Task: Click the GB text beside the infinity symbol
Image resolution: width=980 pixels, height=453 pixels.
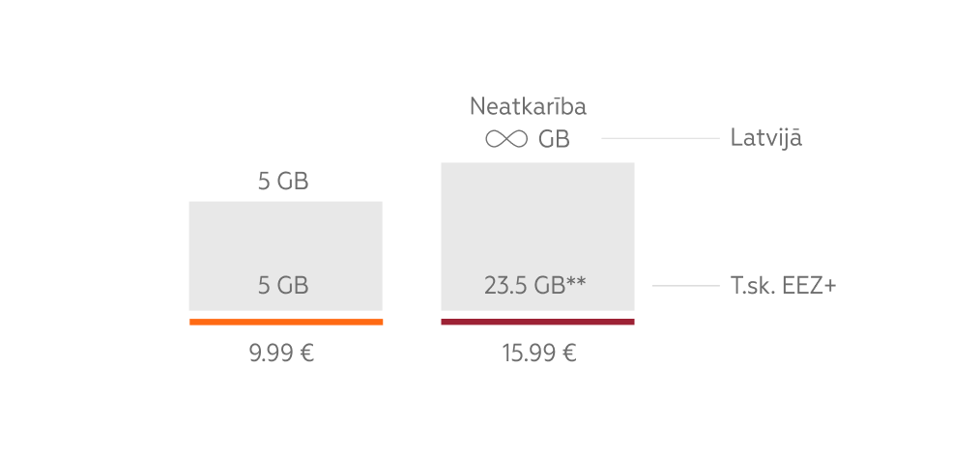Action: [554, 139]
